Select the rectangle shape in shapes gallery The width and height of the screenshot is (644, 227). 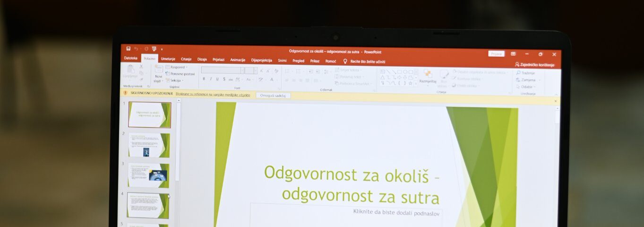(399, 72)
